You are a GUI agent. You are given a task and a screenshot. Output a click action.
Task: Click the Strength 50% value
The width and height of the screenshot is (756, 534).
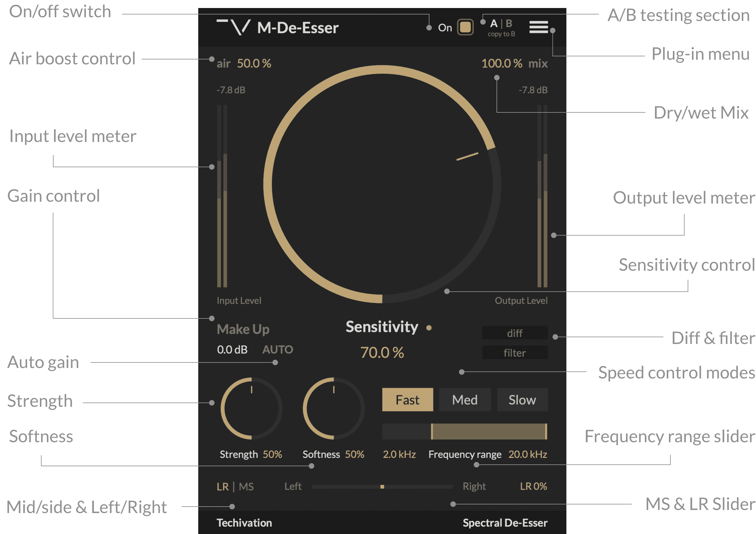pos(272,454)
